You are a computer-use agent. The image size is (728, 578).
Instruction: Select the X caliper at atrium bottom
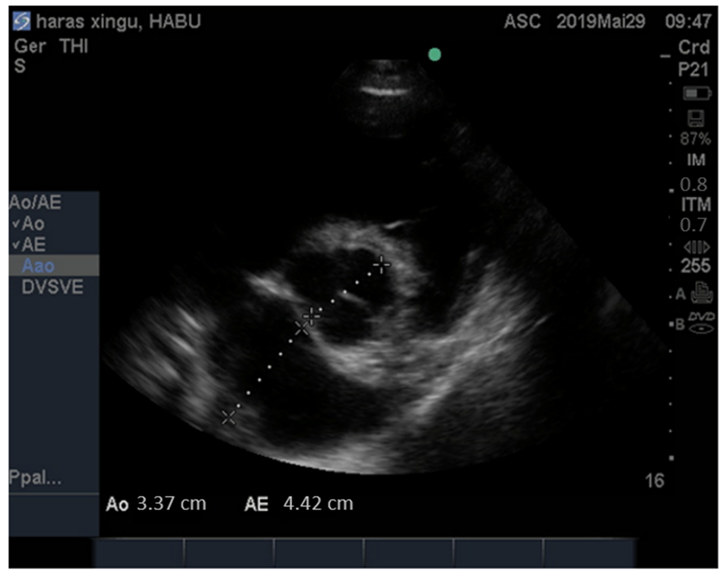229,418
